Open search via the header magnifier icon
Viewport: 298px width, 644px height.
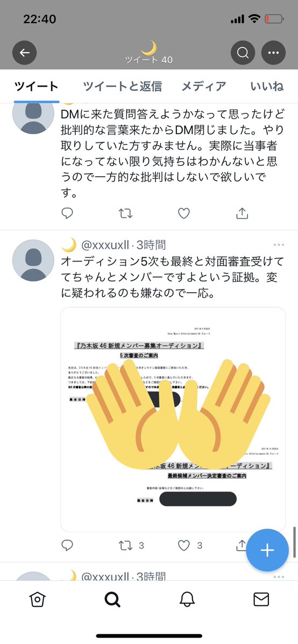tap(243, 53)
